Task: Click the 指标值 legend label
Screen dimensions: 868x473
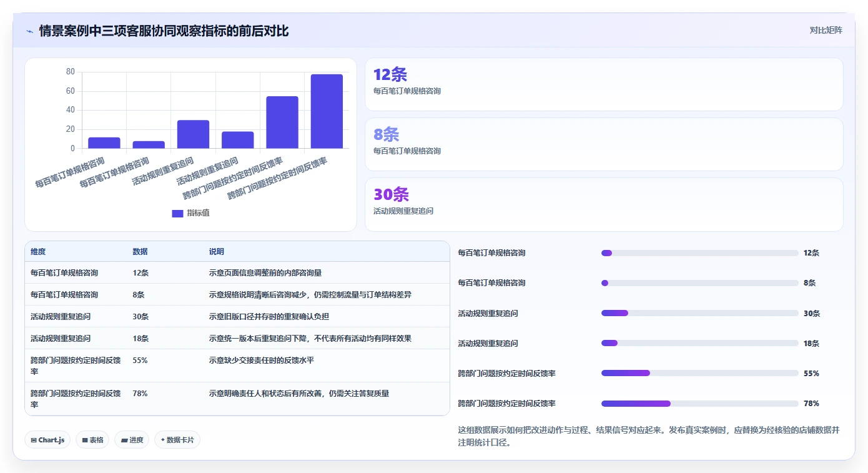Action: click(198, 213)
